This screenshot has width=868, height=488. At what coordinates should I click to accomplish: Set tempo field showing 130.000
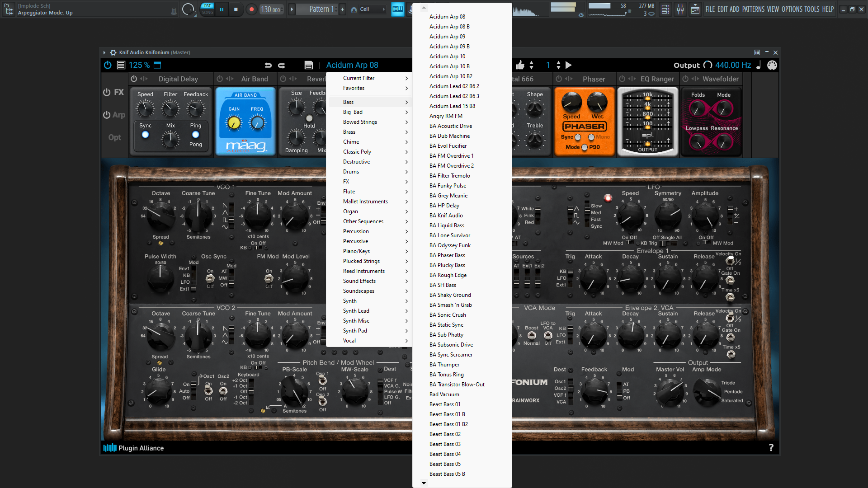271,9
